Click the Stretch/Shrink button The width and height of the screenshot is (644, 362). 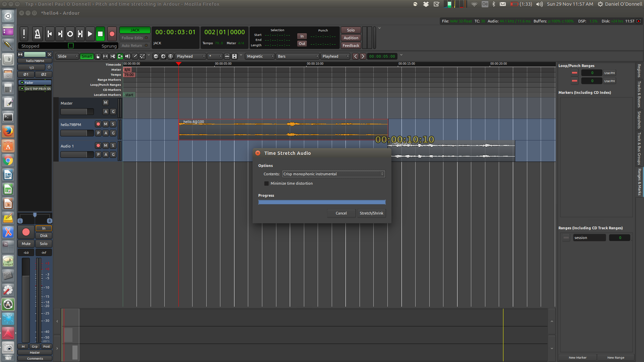click(371, 213)
